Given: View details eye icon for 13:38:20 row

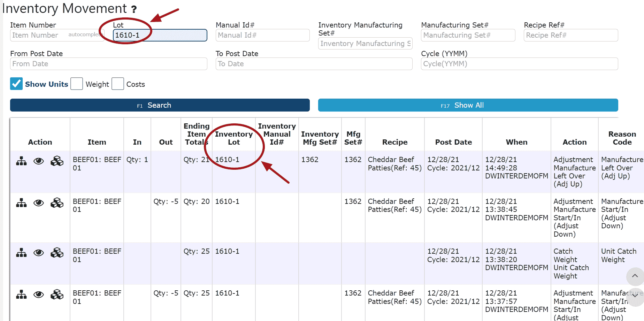Looking at the screenshot, I should point(39,253).
